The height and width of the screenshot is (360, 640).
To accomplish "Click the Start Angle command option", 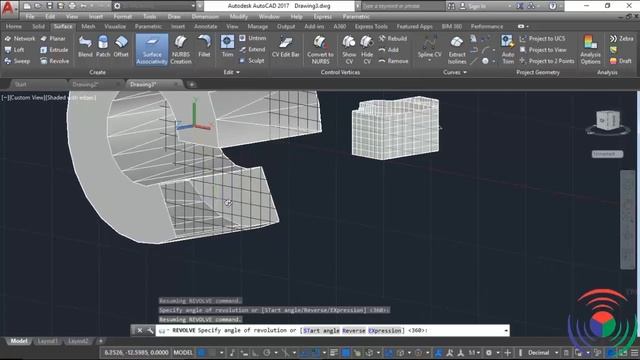I will [321, 330].
